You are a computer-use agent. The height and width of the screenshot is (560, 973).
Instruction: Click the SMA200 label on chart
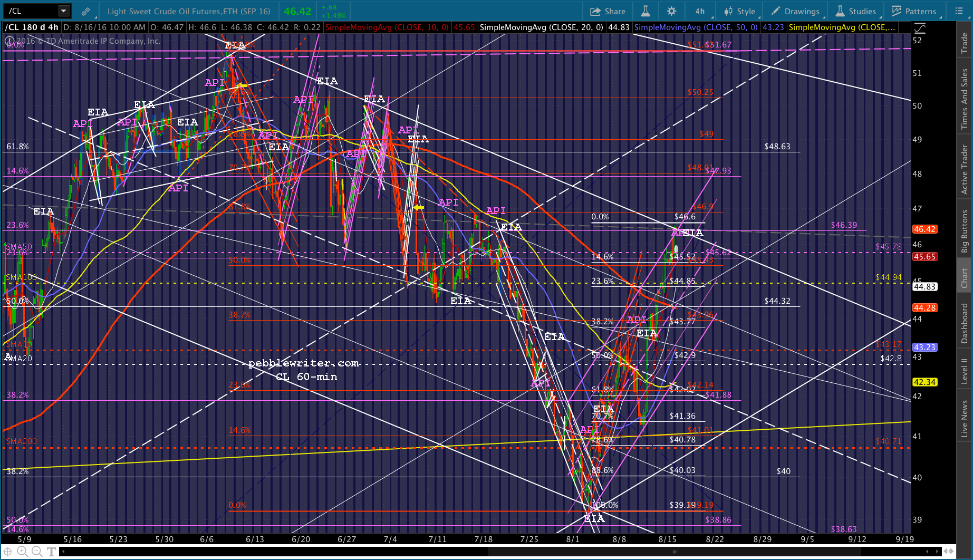21,441
